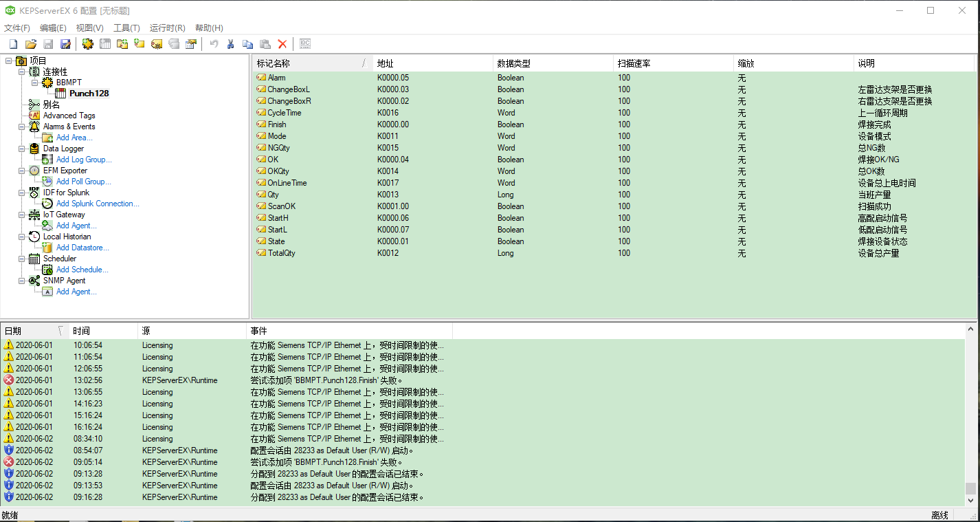Click the Data Logger database icon
This screenshot has height=522, width=980.
pos(34,149)
